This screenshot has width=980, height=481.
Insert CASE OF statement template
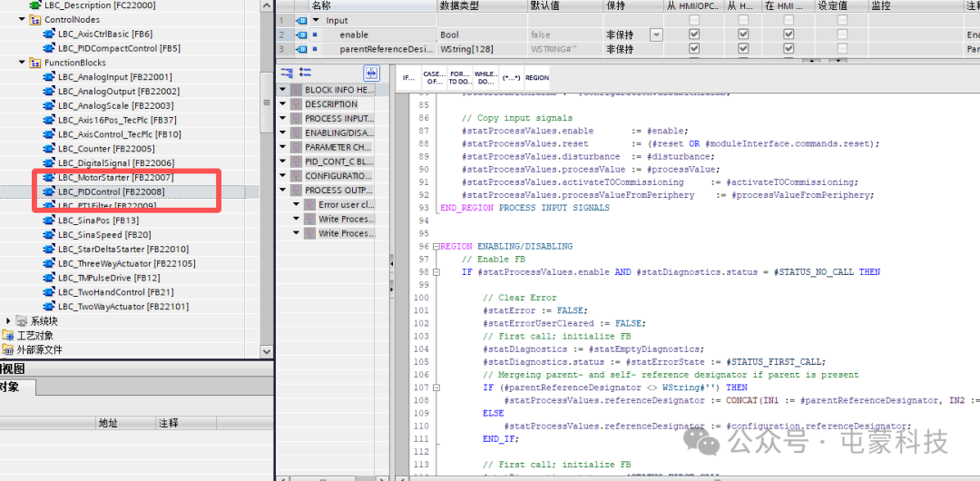pos(434,78)
